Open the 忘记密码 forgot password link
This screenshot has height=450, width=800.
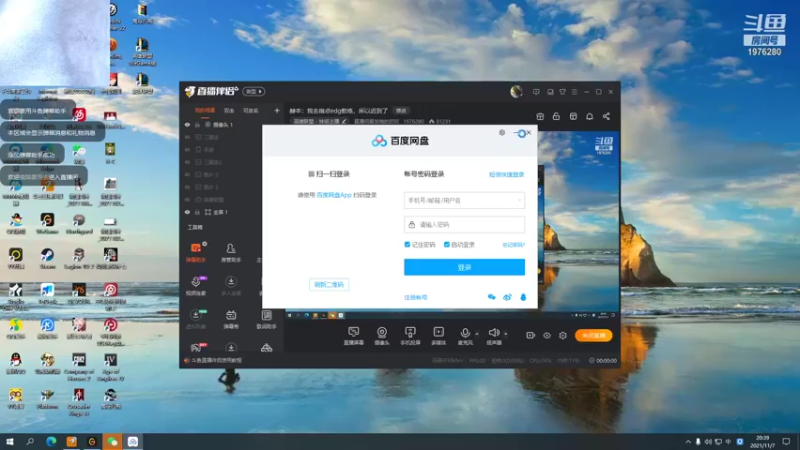tap(513, 245)
